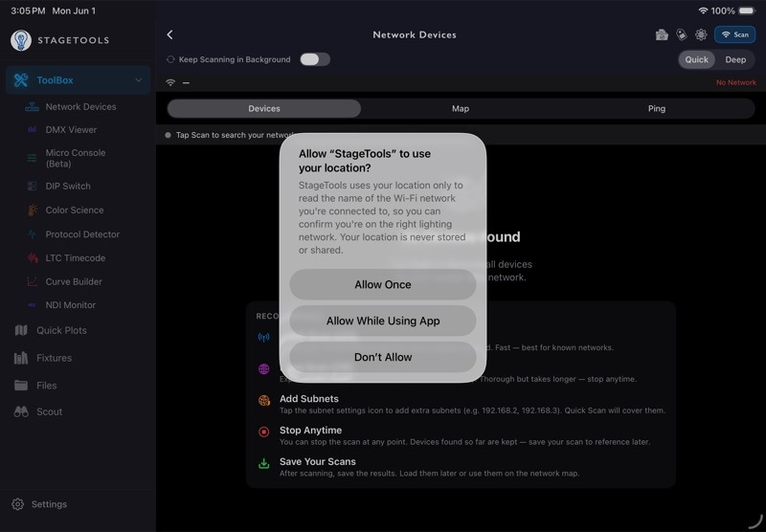Switch to the Ping tab
The image size is (766, 532).
click(657, 108)
